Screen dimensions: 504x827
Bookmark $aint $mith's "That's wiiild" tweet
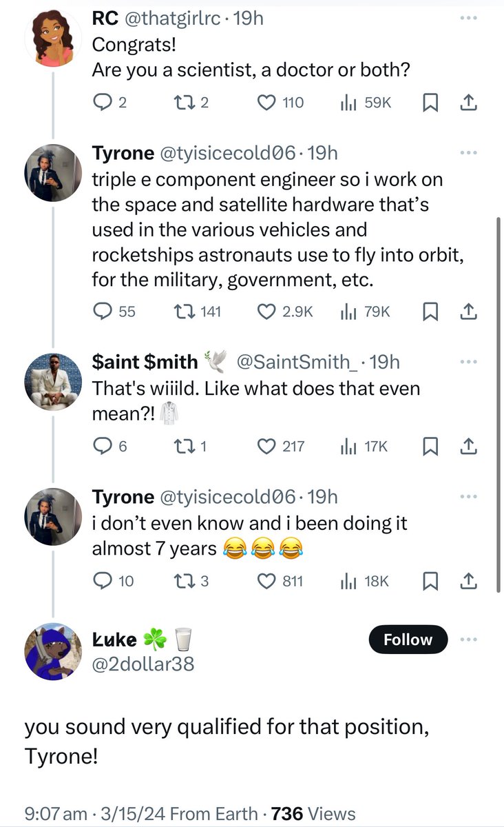pos(430,447)
